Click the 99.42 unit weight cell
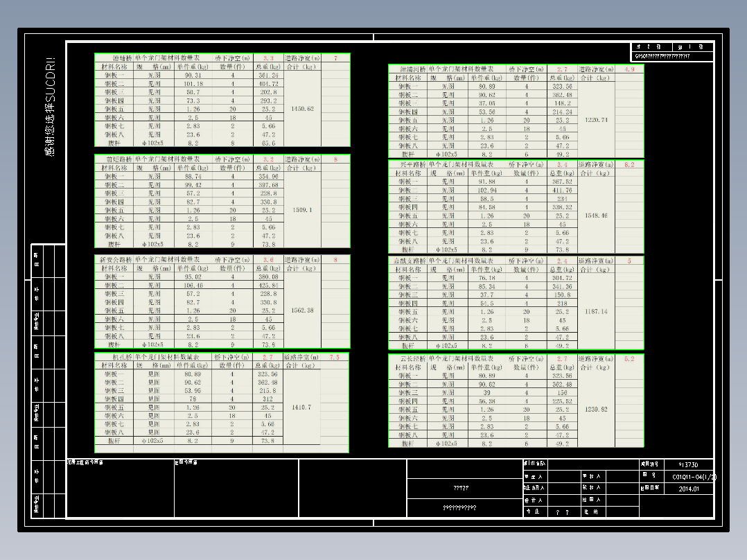The width and height of the screenshot is (747, 560). [x=193, y=185]
